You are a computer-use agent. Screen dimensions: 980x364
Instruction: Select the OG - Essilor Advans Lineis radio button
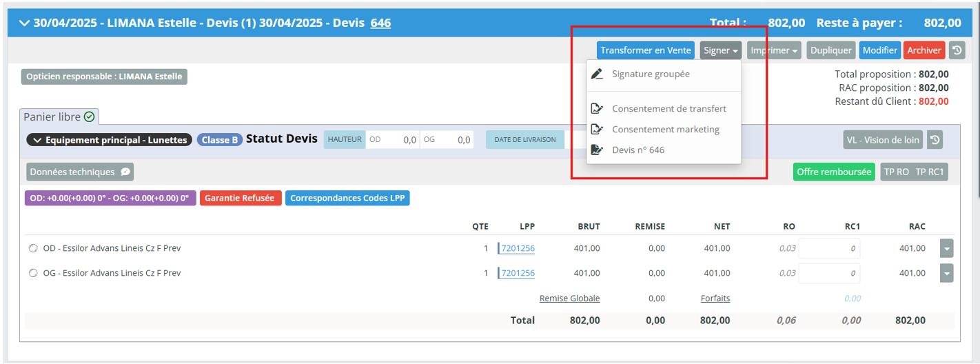33,273
